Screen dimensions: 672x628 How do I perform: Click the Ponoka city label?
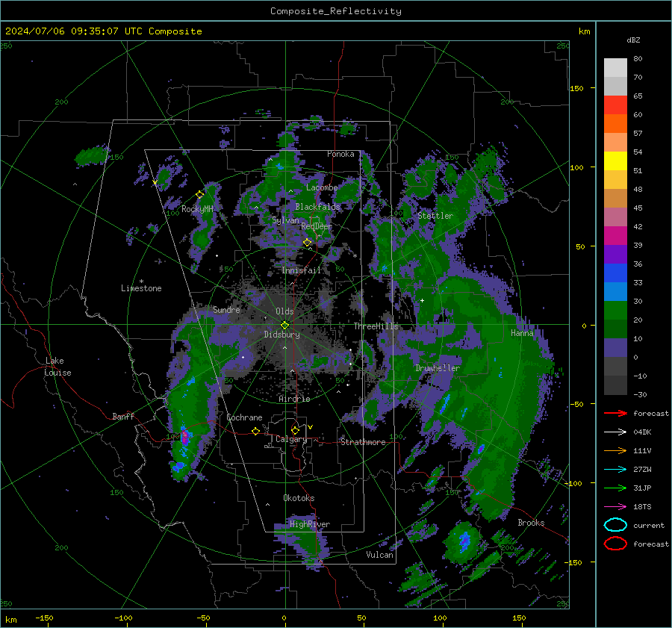(340, 154)
